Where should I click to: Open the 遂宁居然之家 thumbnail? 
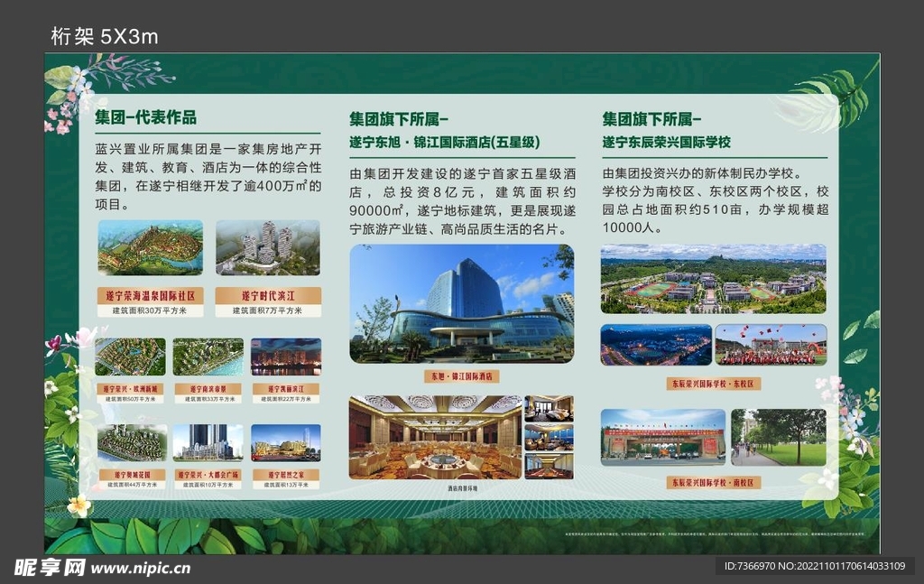(286, 442)
